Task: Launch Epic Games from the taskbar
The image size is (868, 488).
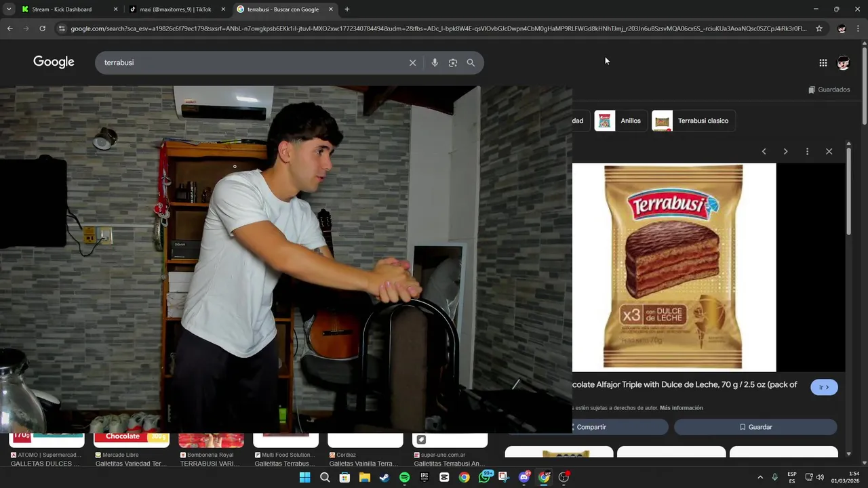Action: [425, 477]
